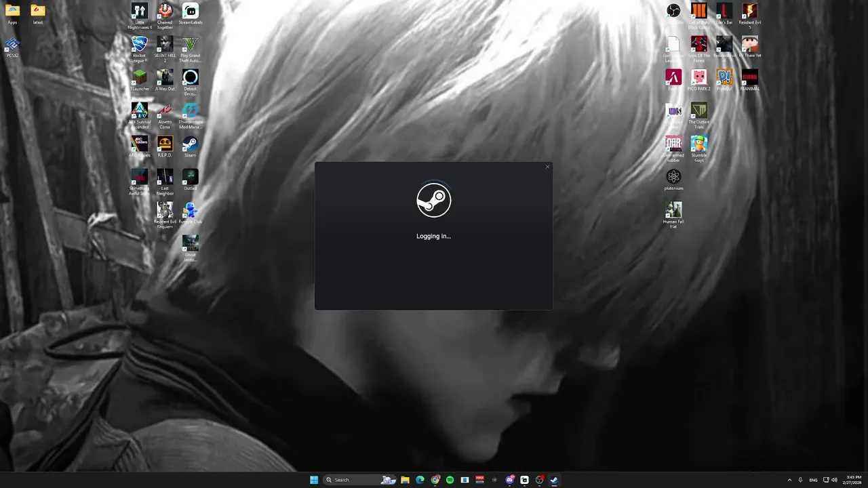
Task: Select the Sons Of The Forest icon
Action: pyautogui.click(x=699, y=49)
